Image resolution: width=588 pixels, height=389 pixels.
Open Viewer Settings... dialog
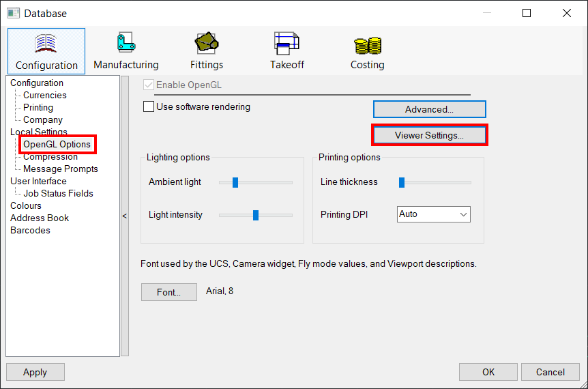click(x=429, y=135)
